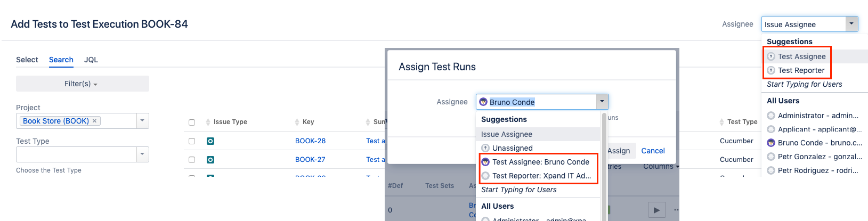
Task: Sort by Key column arrows
Action: point(297,122)
